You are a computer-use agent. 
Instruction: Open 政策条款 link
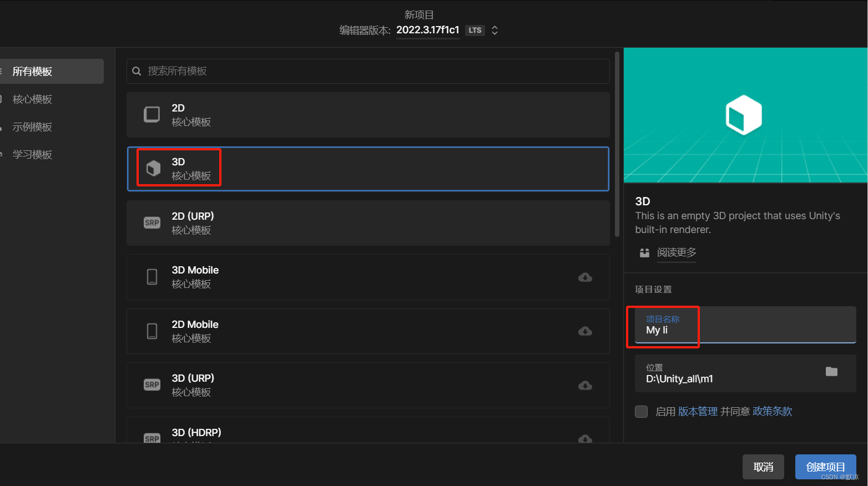(x=772, y=412)
